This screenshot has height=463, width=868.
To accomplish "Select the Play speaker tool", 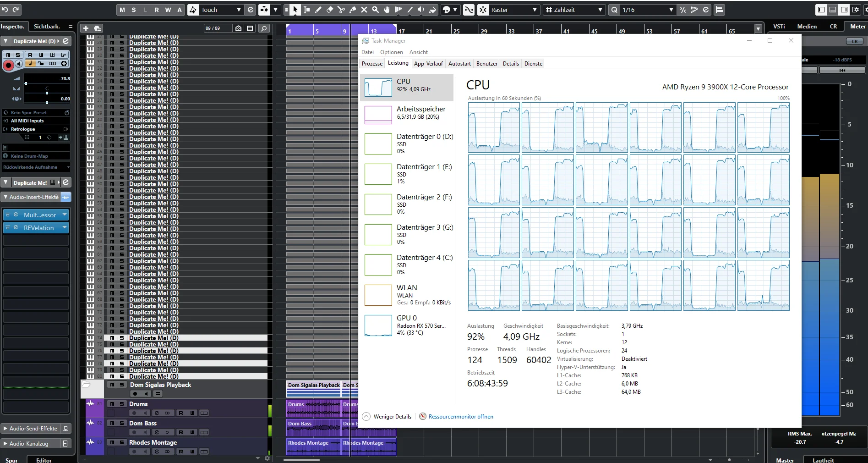I will click(x=421, y=10).
